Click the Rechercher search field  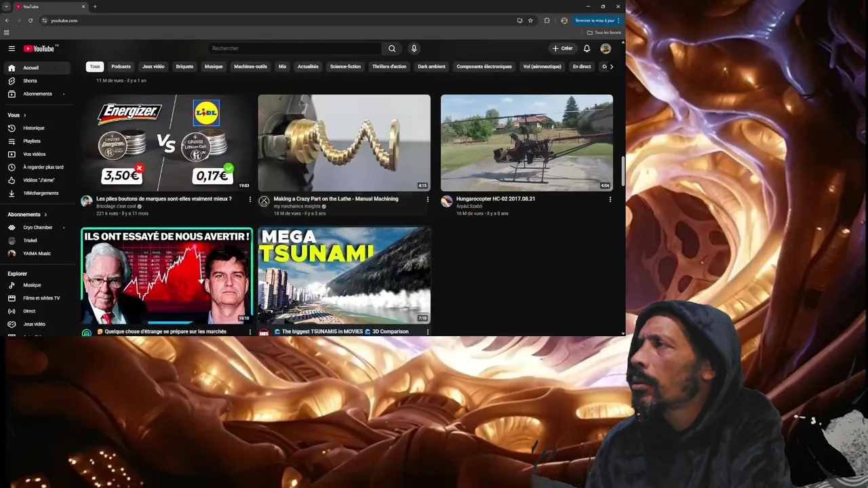[295, 48]
